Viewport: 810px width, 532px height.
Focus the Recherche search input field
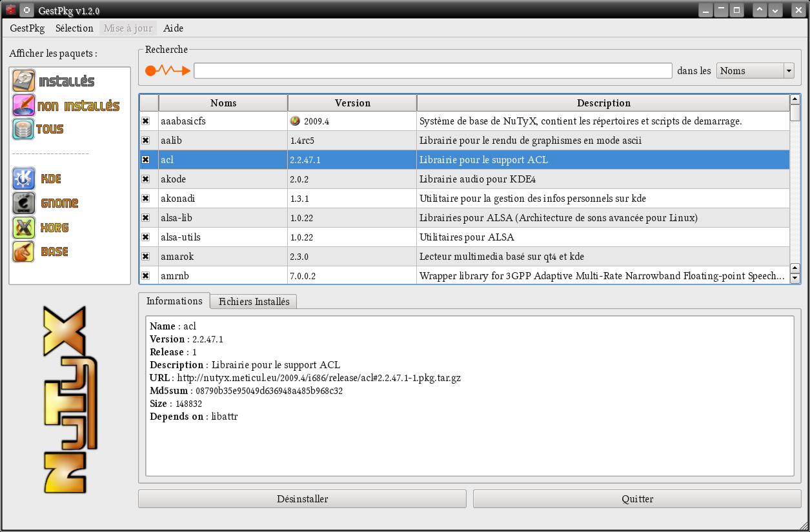[x=433, y=70]
